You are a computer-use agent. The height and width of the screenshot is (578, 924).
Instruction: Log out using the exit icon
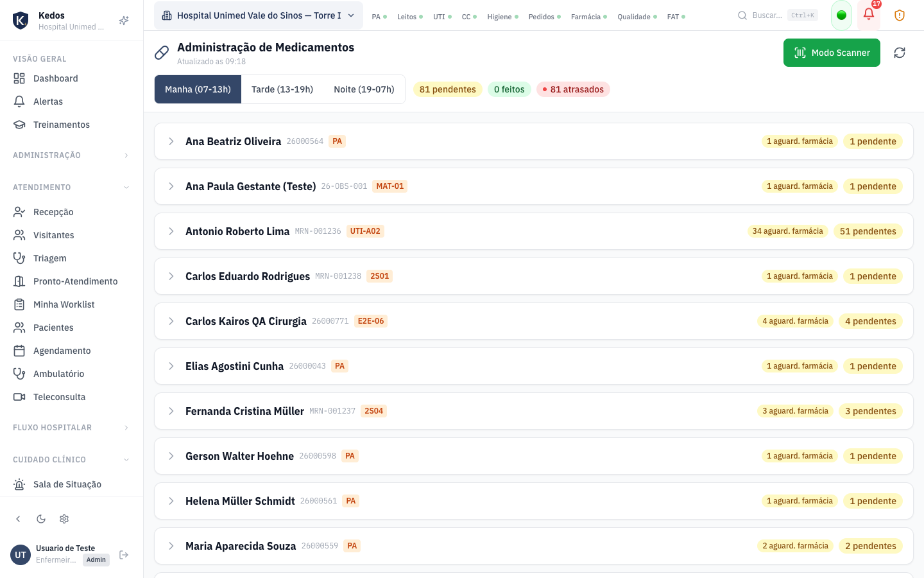tap(124, 555)
